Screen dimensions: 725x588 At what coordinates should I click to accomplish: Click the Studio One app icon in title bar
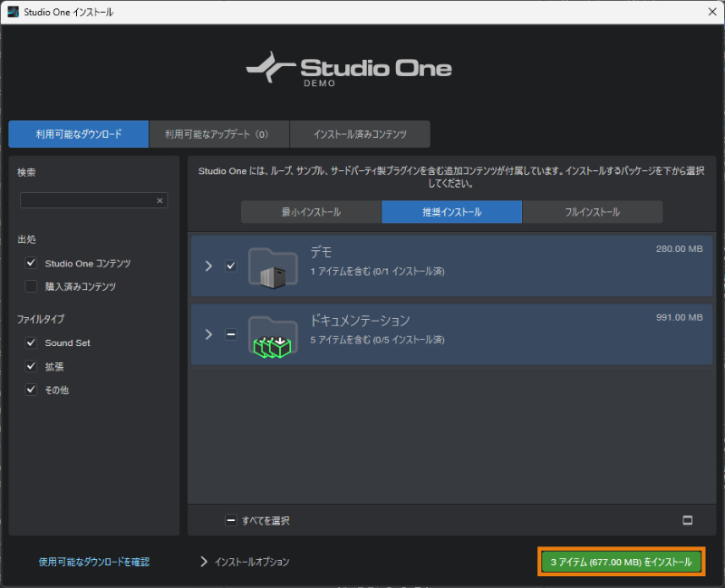[13, 12]
